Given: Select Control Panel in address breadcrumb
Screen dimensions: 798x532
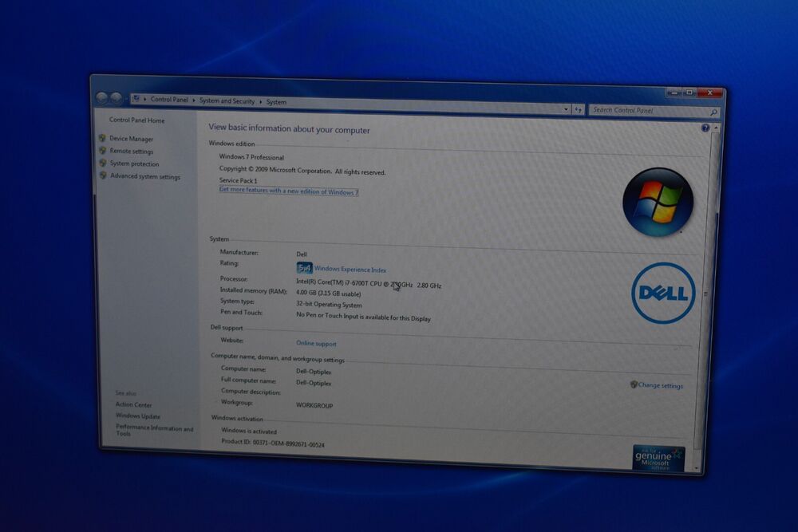Looking at the screenshot, I should click(169, 100).
